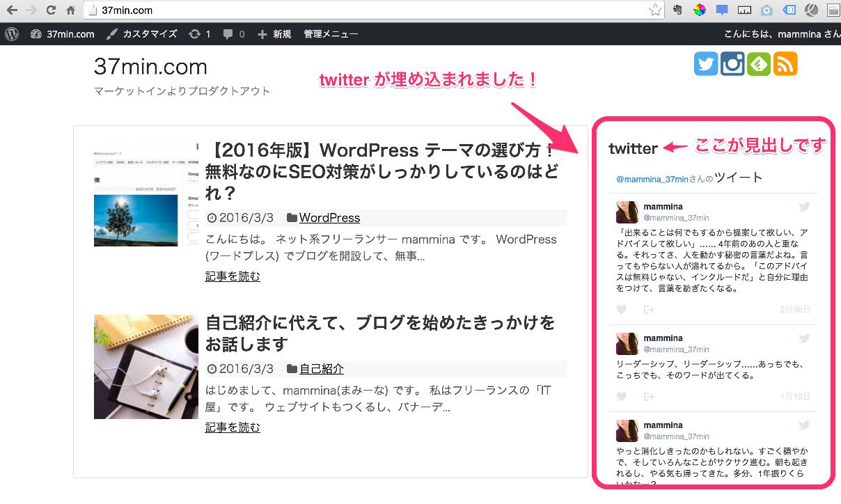Open the こんにちは、mammina さん account menu

tap(782, 33)
